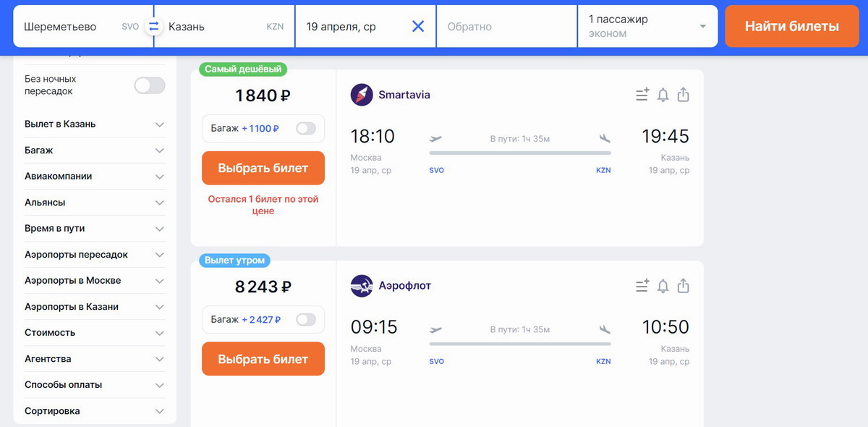Viewport: 868px width, 427px height.
Task: Expand the Багаж filter section
Action: (95, 151)
